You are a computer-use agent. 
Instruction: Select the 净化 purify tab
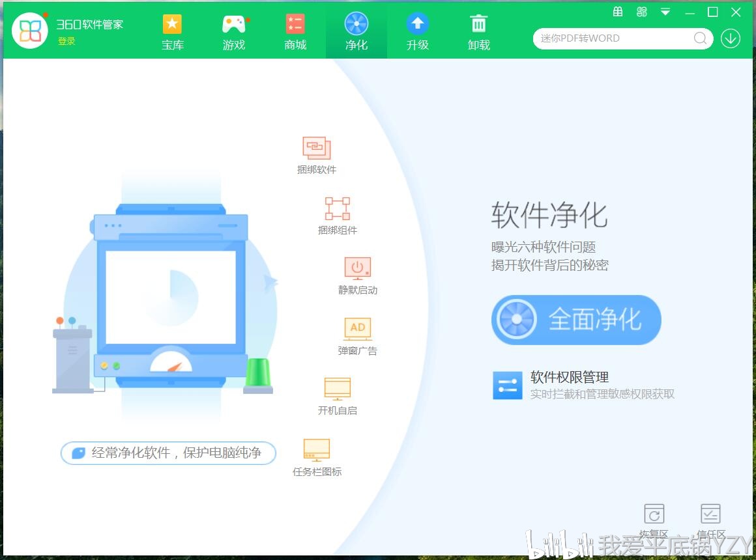tap(356, 33)
